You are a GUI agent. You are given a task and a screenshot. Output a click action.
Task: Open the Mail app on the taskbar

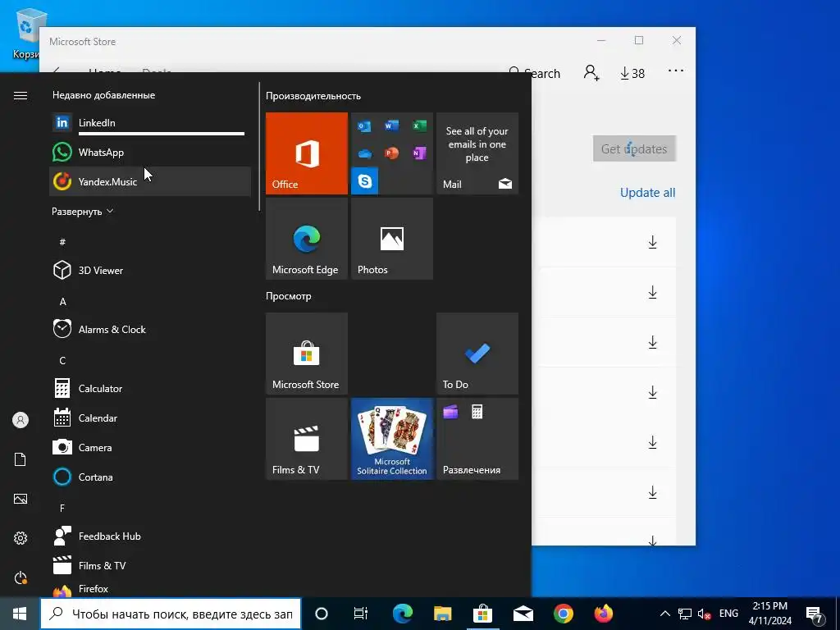tap(523, 614)
